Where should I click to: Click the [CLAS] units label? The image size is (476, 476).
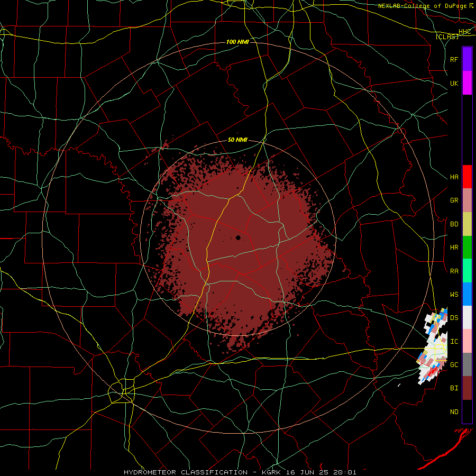coord(447,36)
